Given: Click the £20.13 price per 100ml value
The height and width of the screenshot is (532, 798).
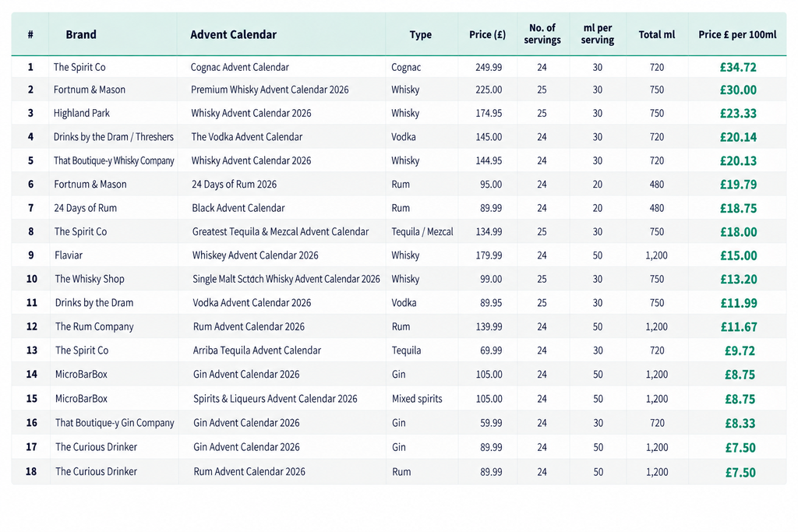Looking at the screenshot, I should 738,160.
